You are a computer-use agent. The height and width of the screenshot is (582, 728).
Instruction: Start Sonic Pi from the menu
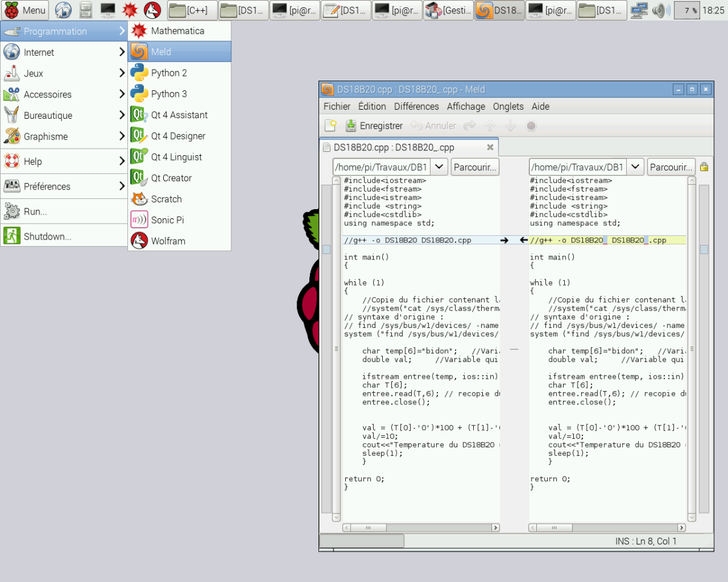click(x=167, y=220)
